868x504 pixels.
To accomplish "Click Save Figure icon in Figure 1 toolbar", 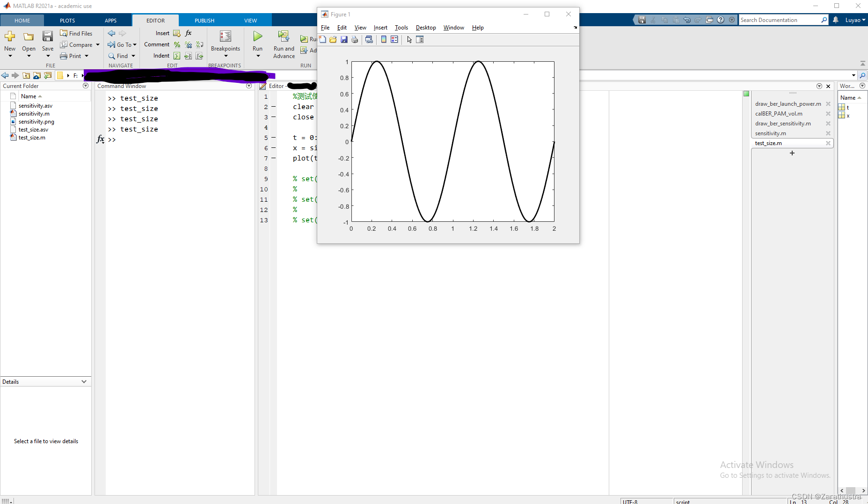I will tap(344, 39).
